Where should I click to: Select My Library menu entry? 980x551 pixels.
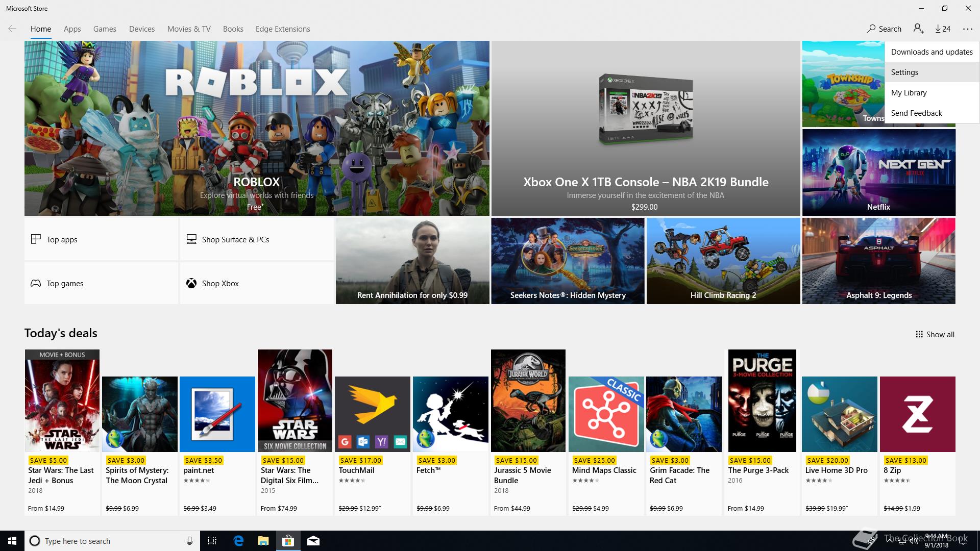[932, 93]
